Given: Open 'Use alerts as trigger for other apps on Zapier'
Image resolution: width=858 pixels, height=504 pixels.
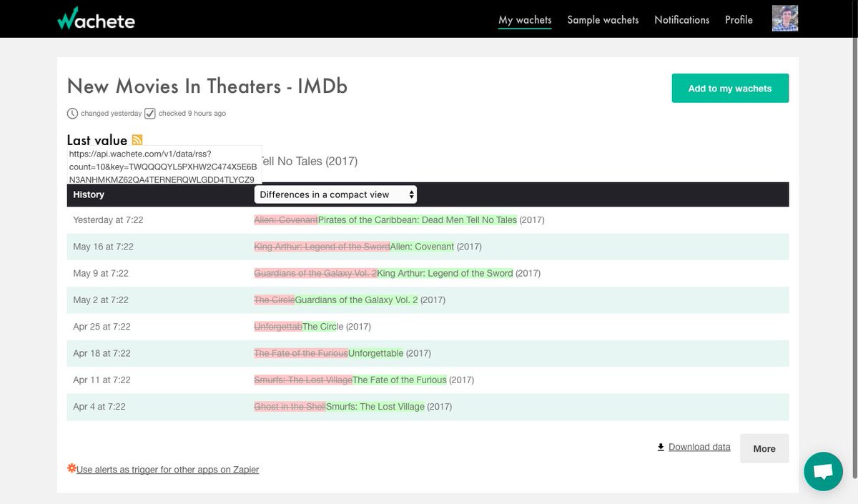Looking at the screenshot, I should coord(167,470).
